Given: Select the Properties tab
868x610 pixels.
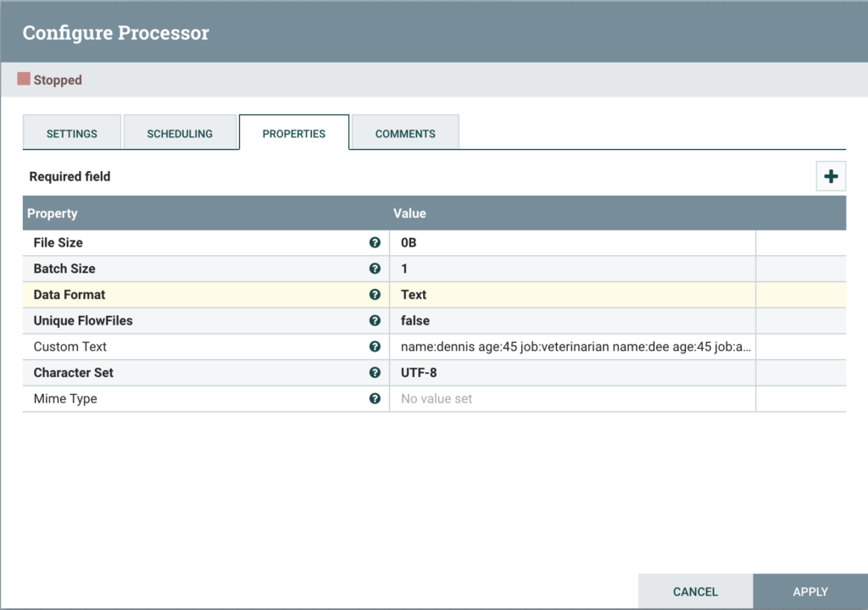Looking at the screenshot, I should pos(294,134).
